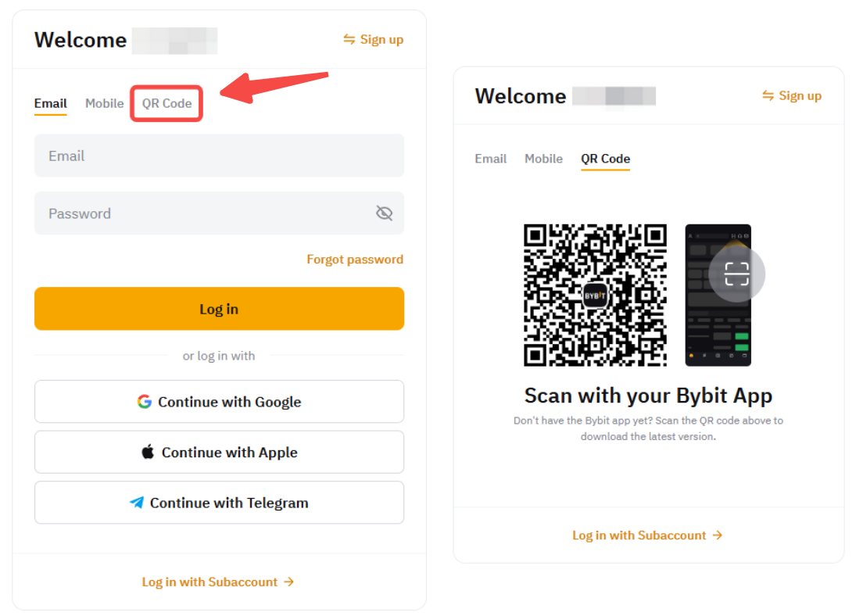The image size is (856, 616).
Task: Click swap arrows icon beside left Sign up
Action: click(x=349, y=39)
